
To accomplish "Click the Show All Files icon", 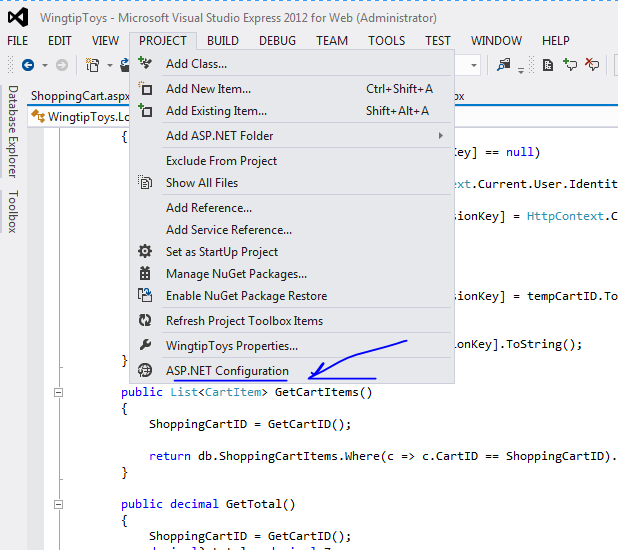I will tap(145, 183).
